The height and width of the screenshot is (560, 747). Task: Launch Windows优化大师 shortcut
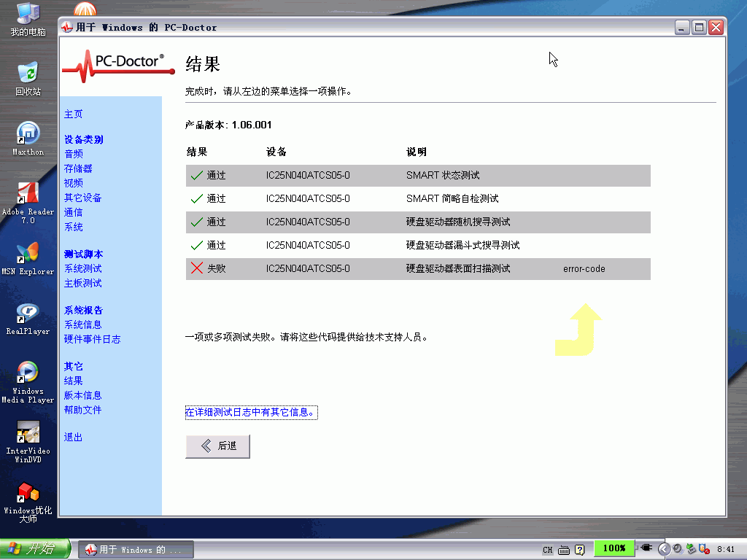[28, 502]
